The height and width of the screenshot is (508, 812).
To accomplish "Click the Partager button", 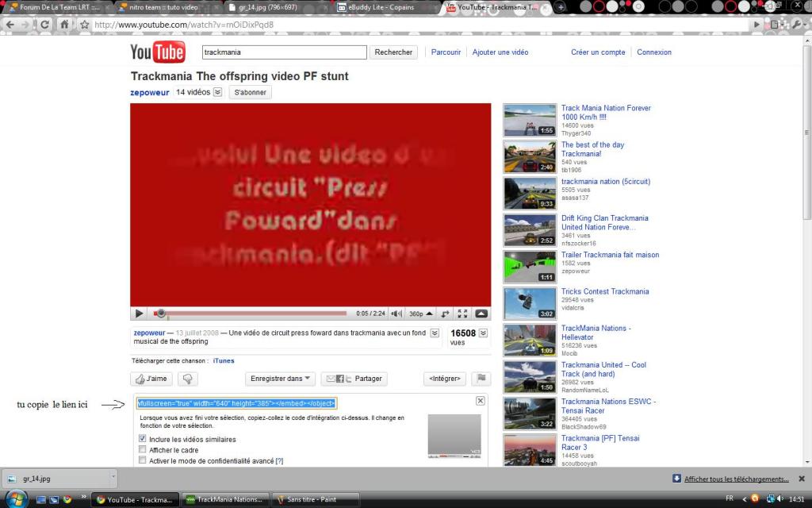I will [x=354, y=379].
